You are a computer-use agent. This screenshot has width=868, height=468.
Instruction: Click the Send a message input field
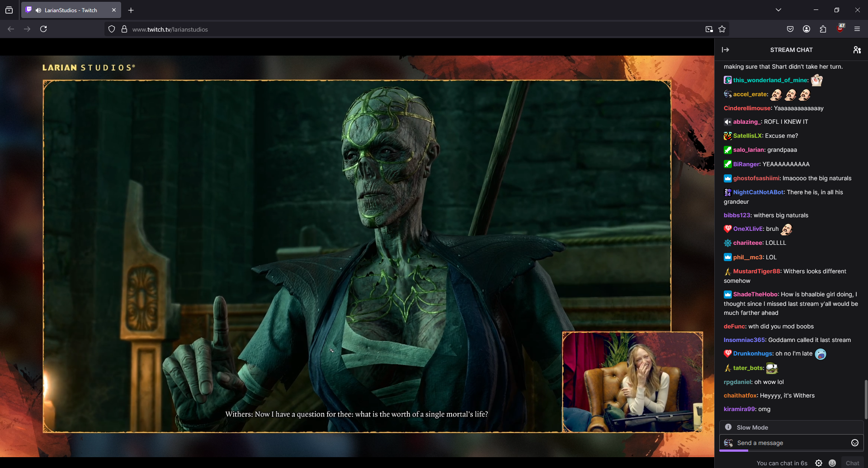[791, 443]
